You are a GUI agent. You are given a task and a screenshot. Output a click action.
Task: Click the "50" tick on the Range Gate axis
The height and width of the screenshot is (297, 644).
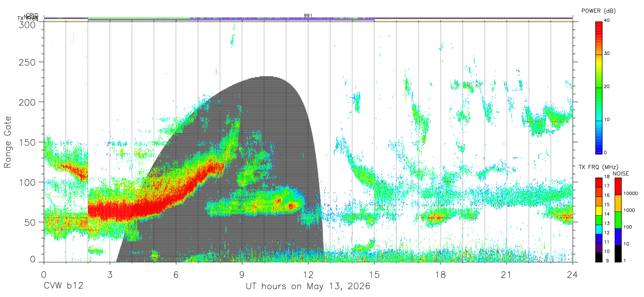pyautogui.click(x=30, y=222)
